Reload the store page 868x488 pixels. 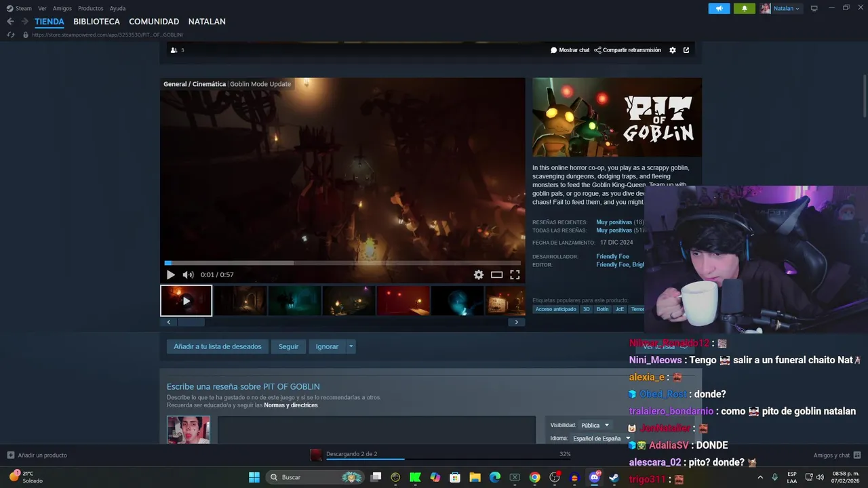click(10, 35)
